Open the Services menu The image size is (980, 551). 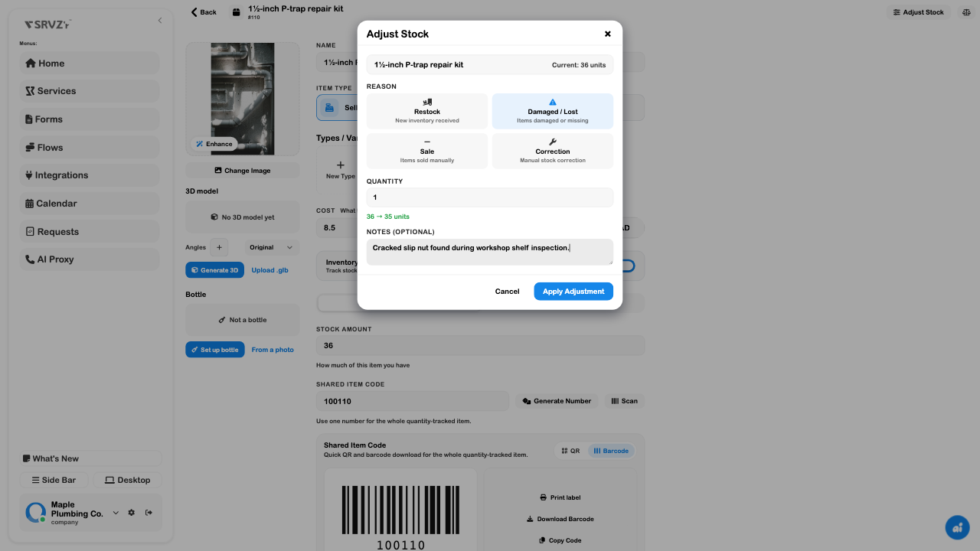tap(90, 91)
